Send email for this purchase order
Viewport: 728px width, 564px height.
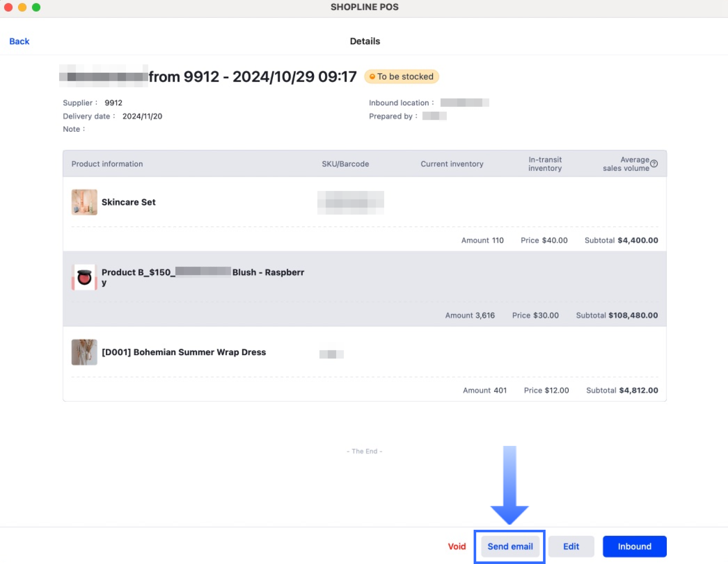(510, 546)
